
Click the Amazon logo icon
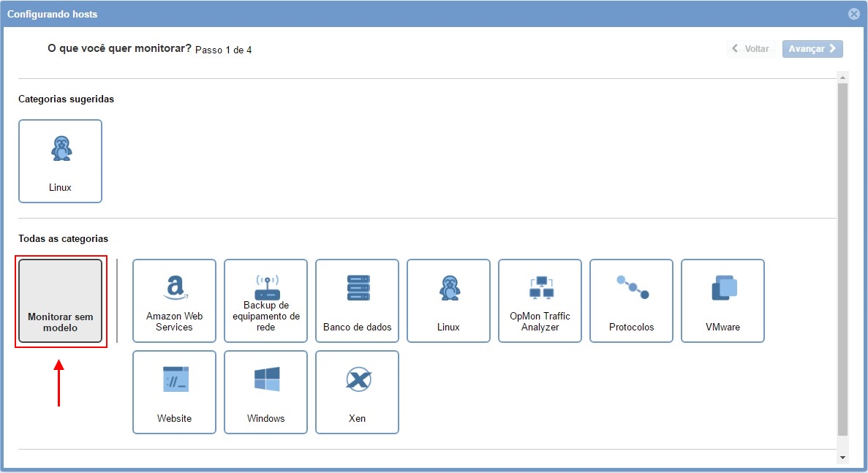[x=174, y=287]
